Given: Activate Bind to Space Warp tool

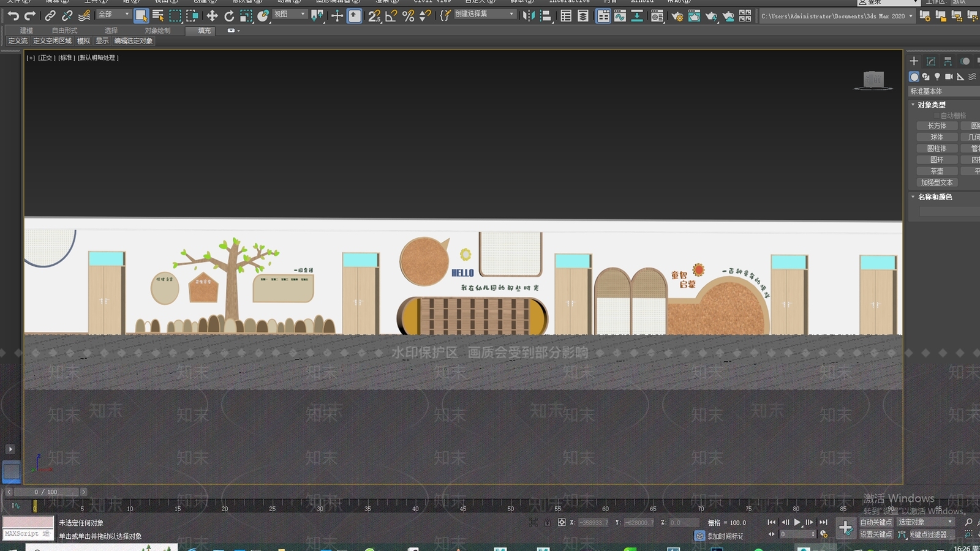Looking at the screenshot, I should coord(84,16).
